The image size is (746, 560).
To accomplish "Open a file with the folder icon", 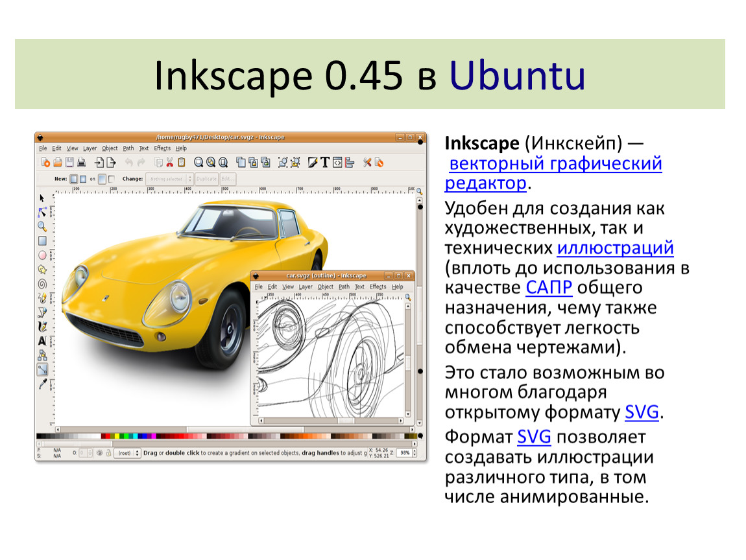I will point(58,163).
